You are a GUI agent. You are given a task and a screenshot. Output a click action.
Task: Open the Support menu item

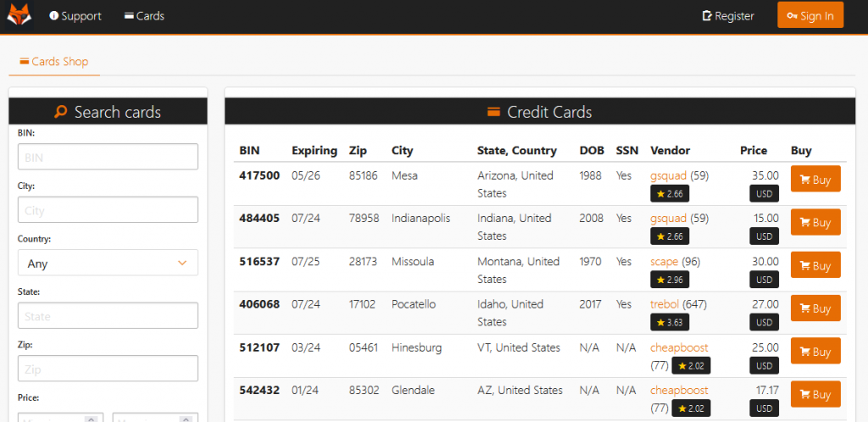pos(75,16)
